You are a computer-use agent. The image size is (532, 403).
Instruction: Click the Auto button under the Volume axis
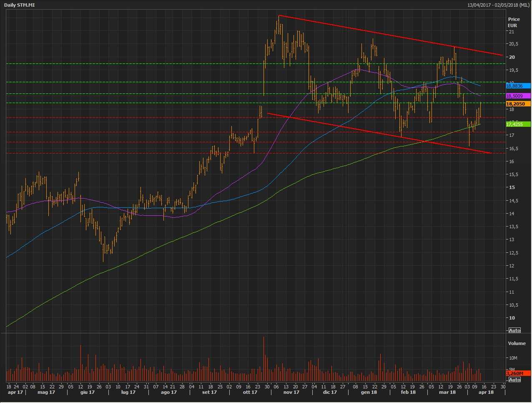[x=514, y=380]
